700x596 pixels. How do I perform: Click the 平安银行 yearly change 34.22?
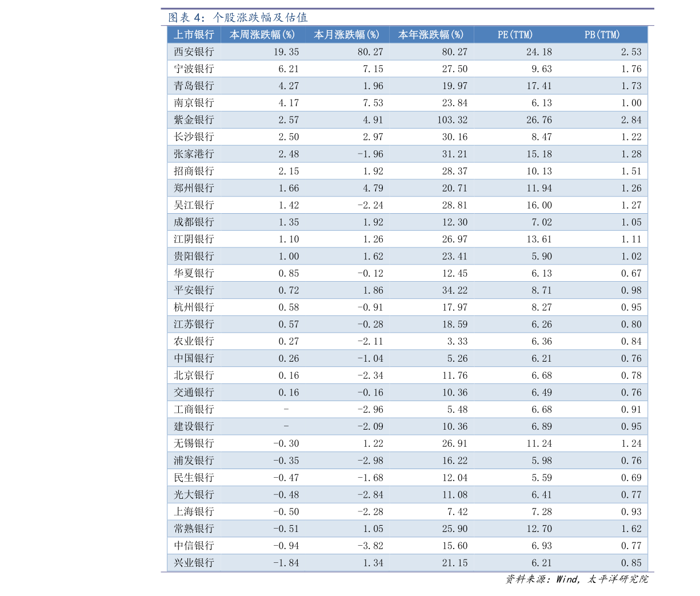point(454,290)
